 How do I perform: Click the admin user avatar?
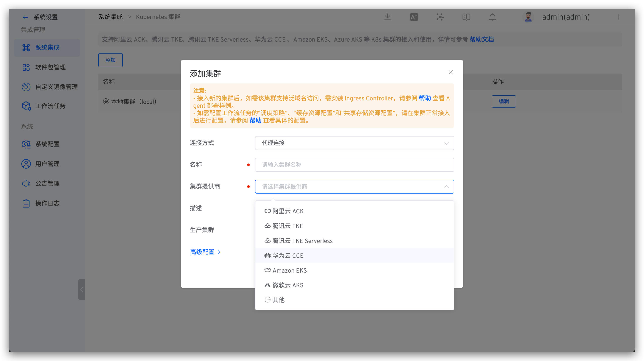pyautogui.click(x=528, y=17)
